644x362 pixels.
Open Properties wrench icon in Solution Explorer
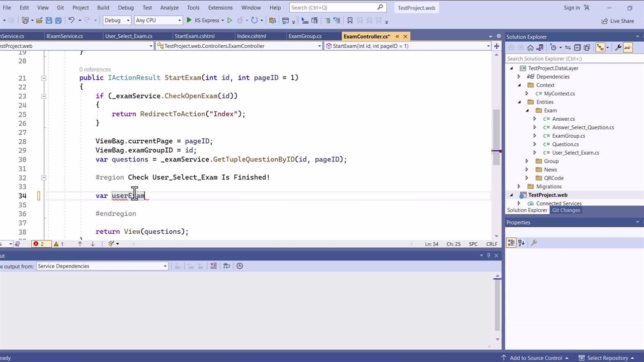[617, 47]
